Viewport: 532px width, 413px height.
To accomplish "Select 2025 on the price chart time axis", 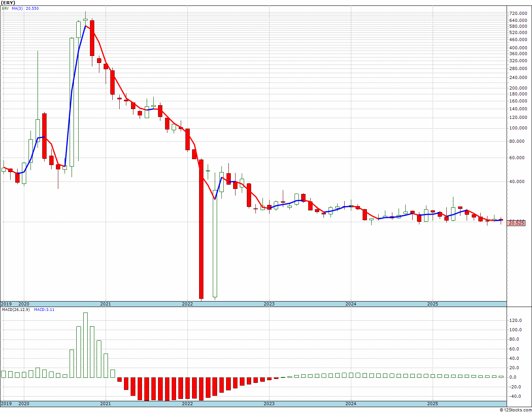I will (433, 304).
